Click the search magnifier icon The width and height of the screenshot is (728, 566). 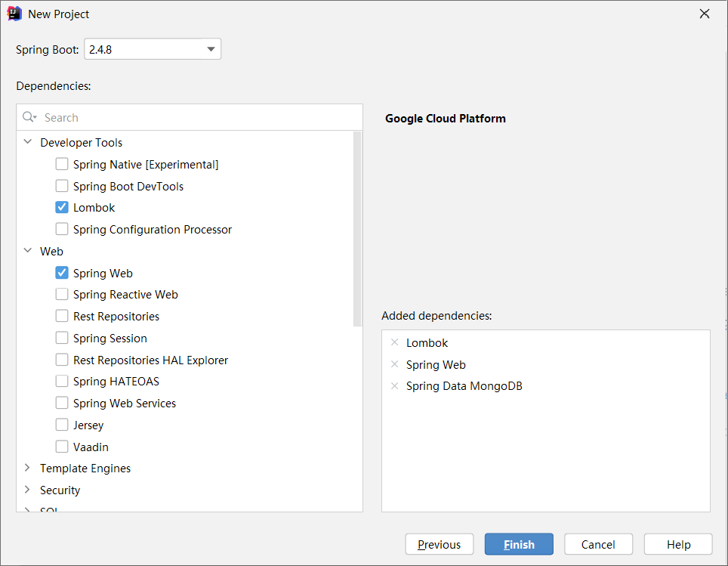[x=29, y=117]
